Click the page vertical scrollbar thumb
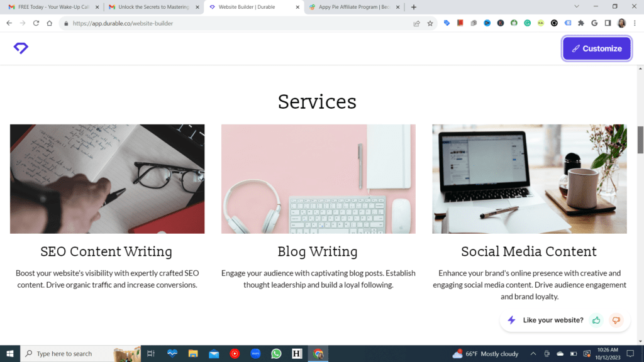This screenshot has height=362, width=644. coord(640,140)
